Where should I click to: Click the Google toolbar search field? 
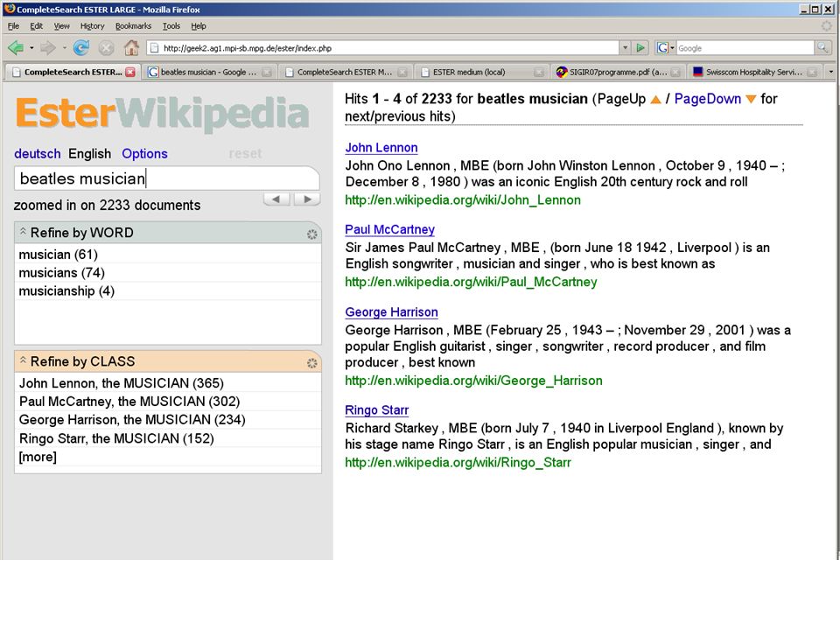pos(745,48)
